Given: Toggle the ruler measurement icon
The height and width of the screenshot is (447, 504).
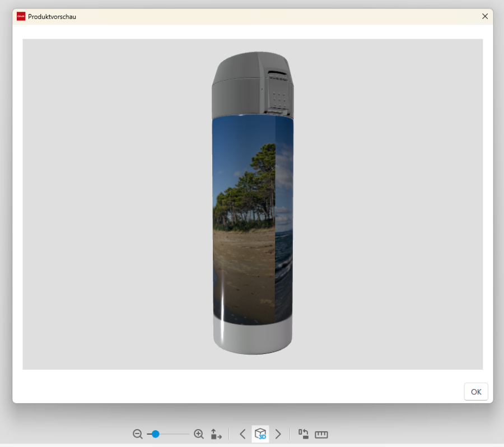Looking at the screenshot, I should point(321,434).
